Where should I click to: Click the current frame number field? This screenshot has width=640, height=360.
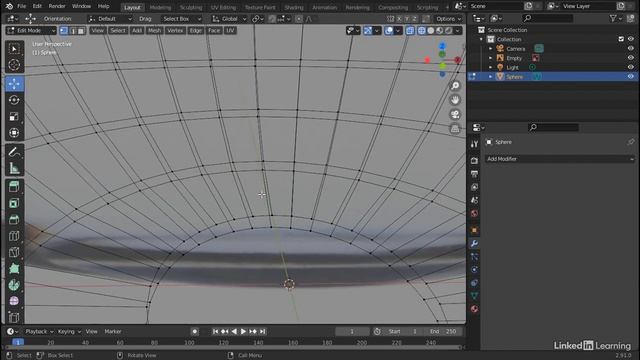352,332
